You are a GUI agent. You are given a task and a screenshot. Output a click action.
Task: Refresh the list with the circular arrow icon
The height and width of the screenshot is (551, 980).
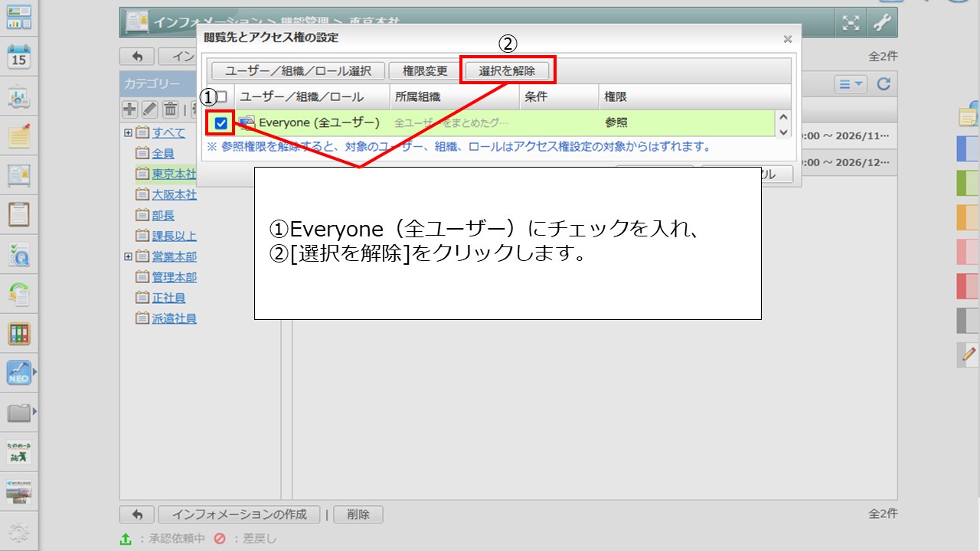pos(884,84)
